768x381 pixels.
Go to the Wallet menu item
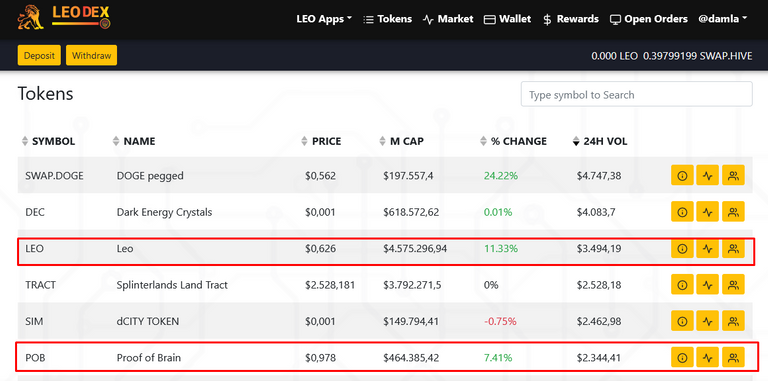(507, 19)
